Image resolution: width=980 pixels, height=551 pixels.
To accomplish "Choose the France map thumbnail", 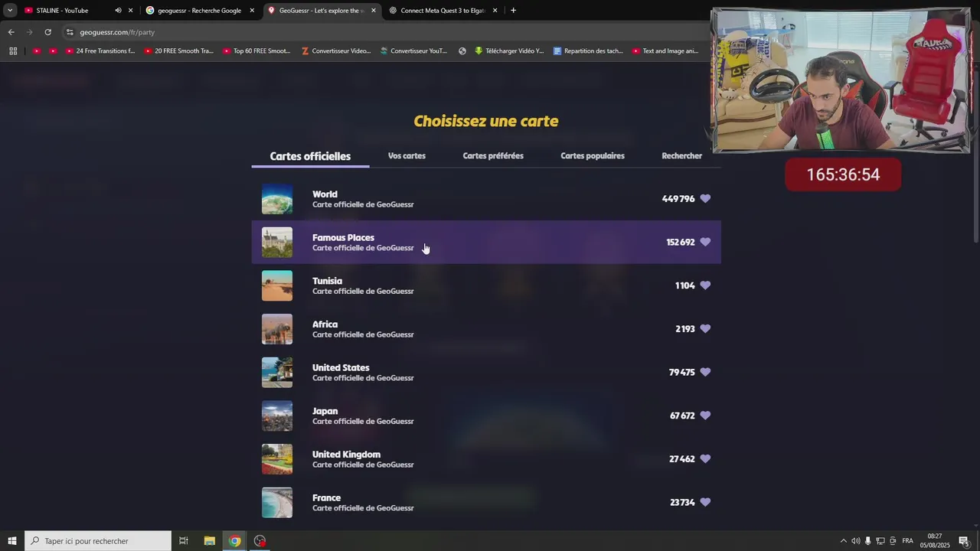I will pos(277,502).
